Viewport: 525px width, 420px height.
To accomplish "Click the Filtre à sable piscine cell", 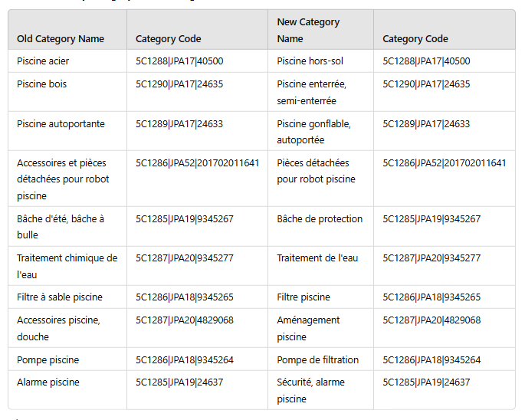I will 59,297.
